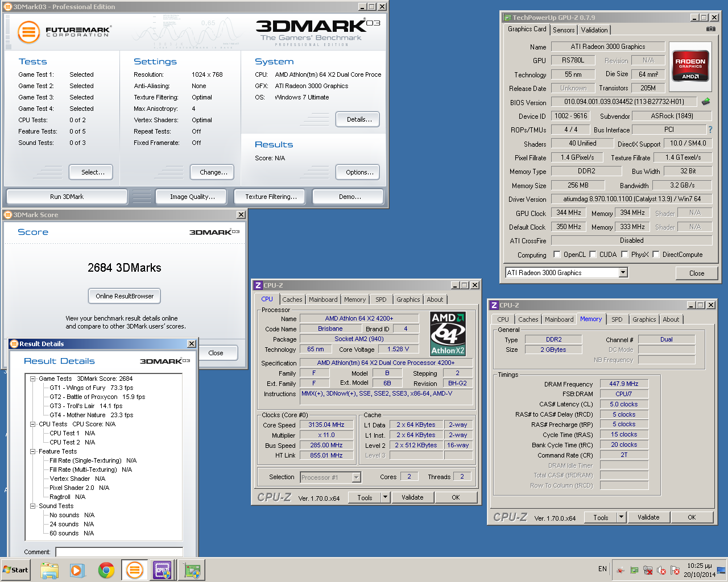Switch to the Sensors tab in GPU-Z
Viewport: 728px width, 582px height.
[x=564, y=30]
